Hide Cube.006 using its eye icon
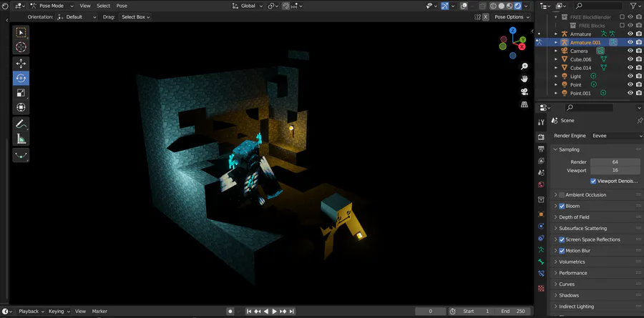The width and height of the screenshot is (644, 318). [x=630, y=59]
